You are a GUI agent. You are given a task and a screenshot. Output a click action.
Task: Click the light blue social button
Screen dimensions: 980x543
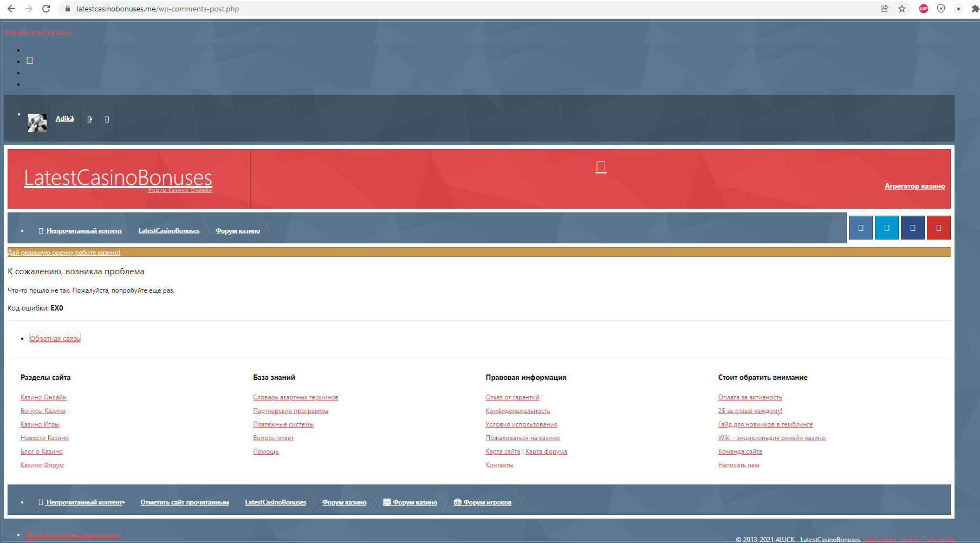886,228
